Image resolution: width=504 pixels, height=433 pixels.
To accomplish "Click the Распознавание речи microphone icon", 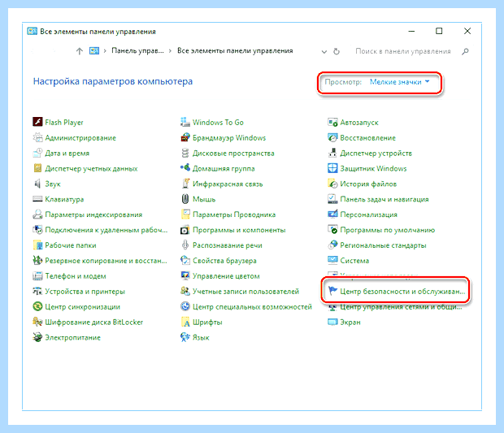I will [x=185, y=245].
